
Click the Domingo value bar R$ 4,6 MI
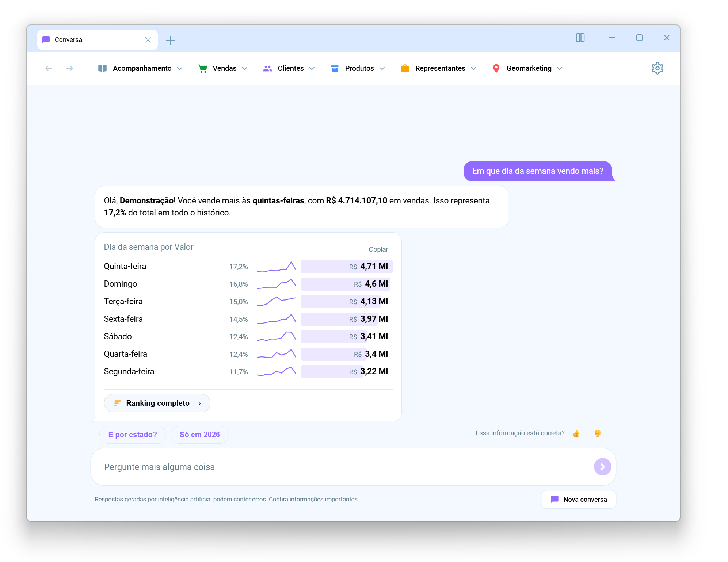click(x=346, y=284)
